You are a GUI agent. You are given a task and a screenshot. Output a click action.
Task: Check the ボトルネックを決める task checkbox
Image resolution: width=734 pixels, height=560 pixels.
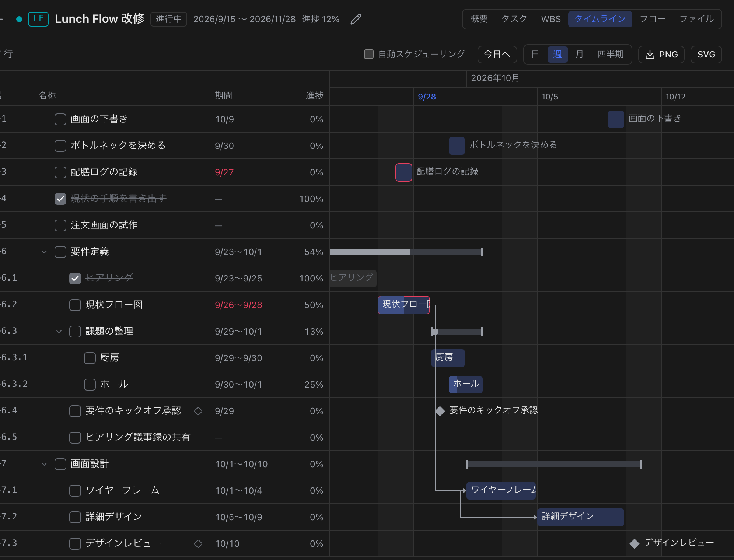[x=60, y=146]
